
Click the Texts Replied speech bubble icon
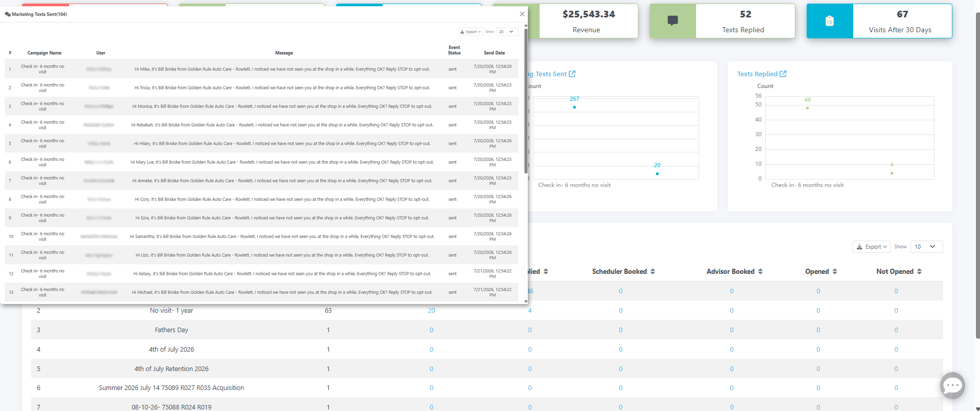tap(673, 21)
